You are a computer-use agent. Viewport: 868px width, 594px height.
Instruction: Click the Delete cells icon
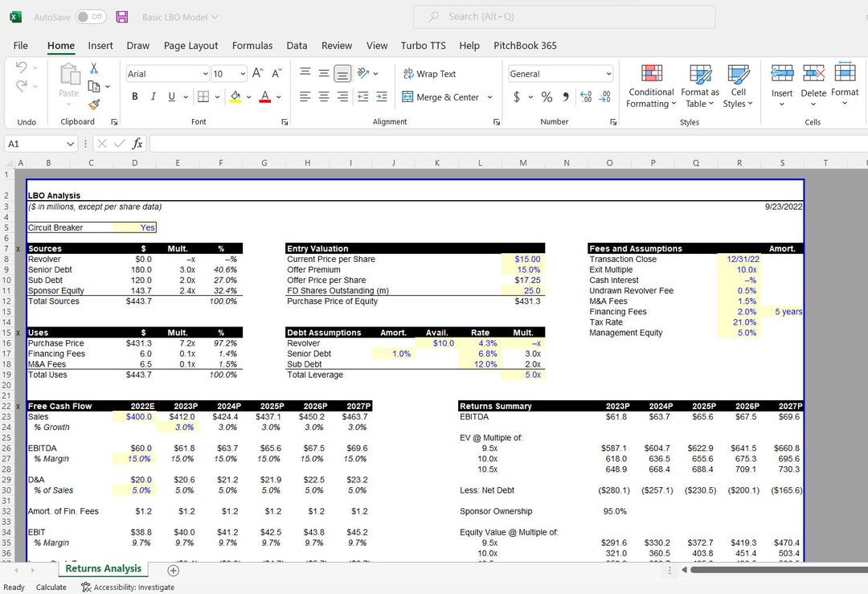coord(813,84)
